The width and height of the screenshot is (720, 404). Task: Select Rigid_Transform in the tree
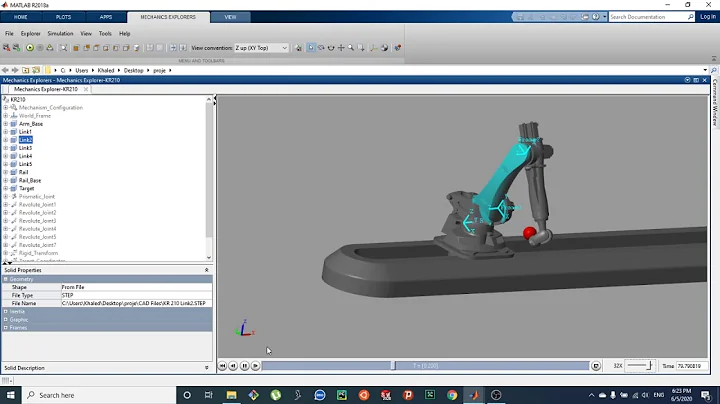click(38, 253)
